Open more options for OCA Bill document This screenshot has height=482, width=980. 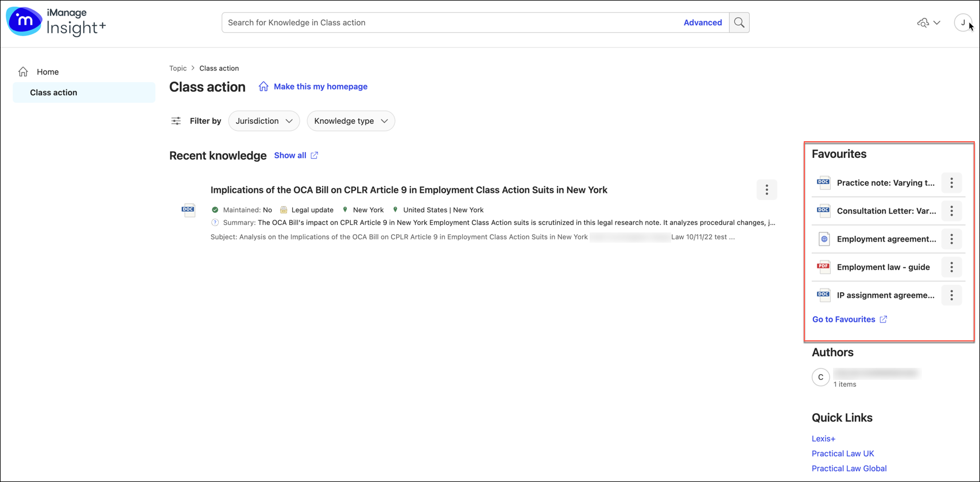[x=766, y=190]
